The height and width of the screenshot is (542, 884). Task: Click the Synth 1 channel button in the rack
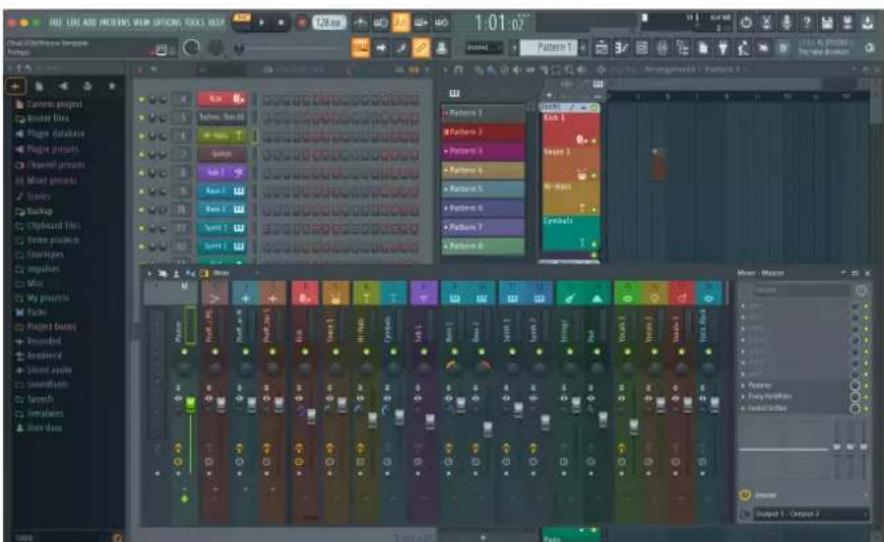(x=222, y=228)
